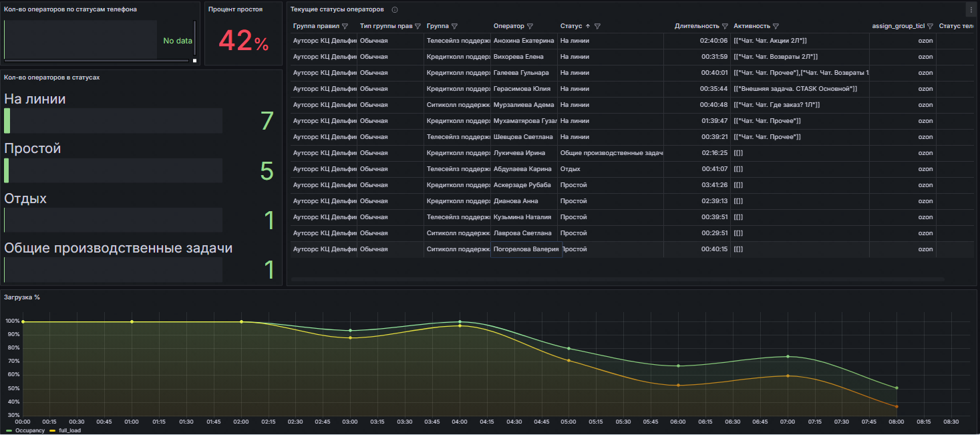Sort by clicking Длительность header label
The width and height of the screenshot is (980, 435).
(x=697, y=26)
